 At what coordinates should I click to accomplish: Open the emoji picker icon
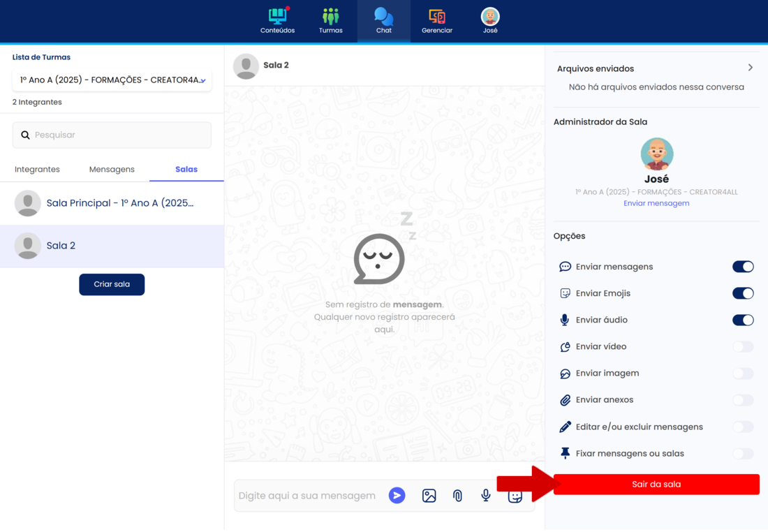click(x=515, y=496)
